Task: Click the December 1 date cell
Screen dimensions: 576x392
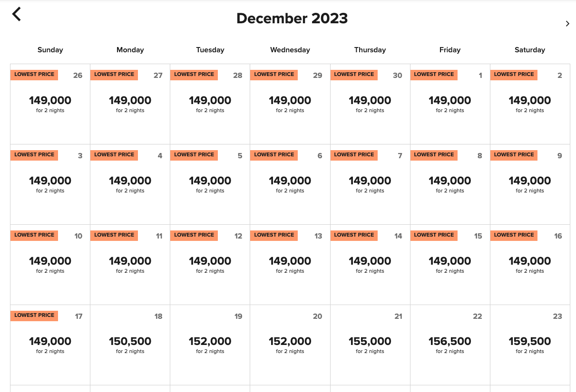Action: [x=450, y=104]
